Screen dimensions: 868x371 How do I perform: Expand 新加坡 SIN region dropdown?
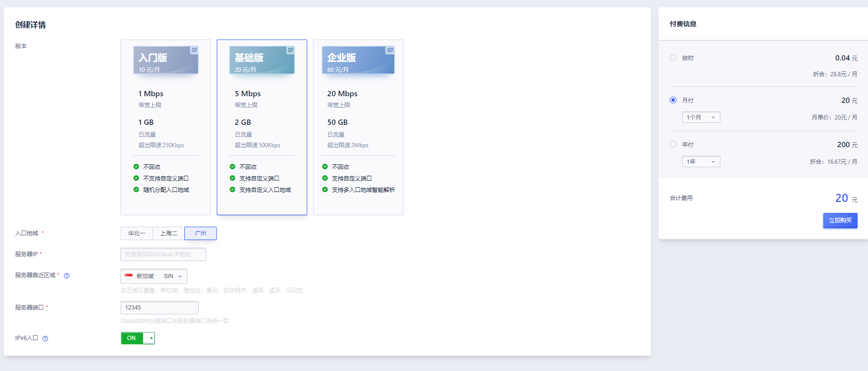point(154,276)
